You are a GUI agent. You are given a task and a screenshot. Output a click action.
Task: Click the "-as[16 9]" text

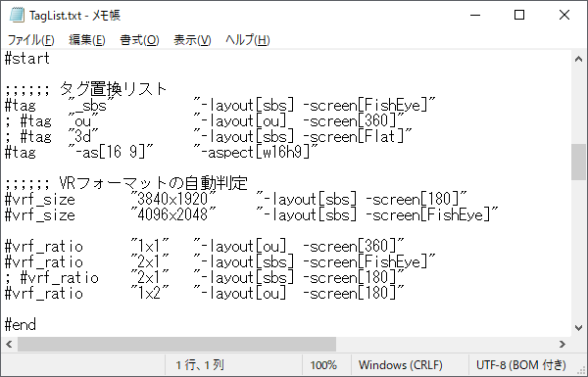click(111, 153)
